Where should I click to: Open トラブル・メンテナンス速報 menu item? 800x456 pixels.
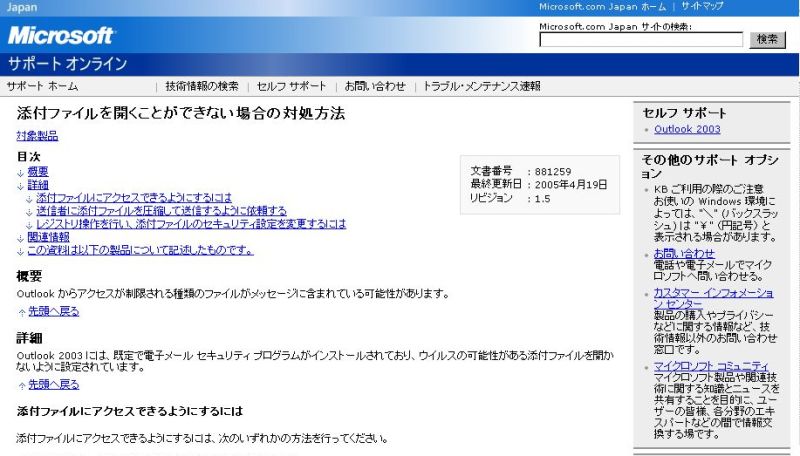pos(482,86)
